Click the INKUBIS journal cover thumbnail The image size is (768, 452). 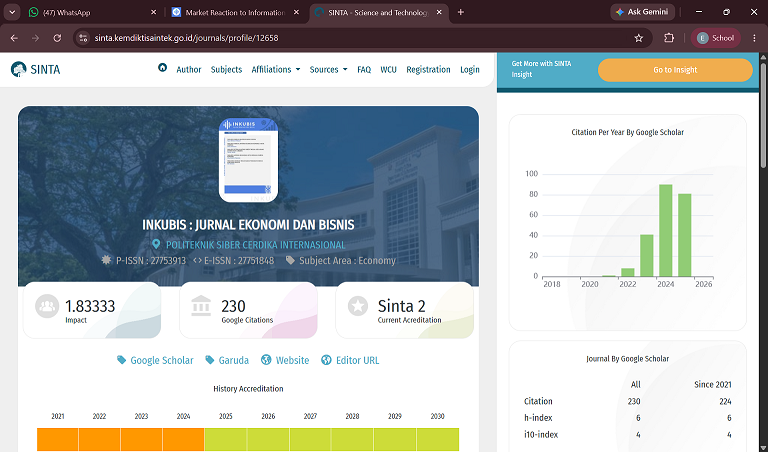tap(248, 160)
